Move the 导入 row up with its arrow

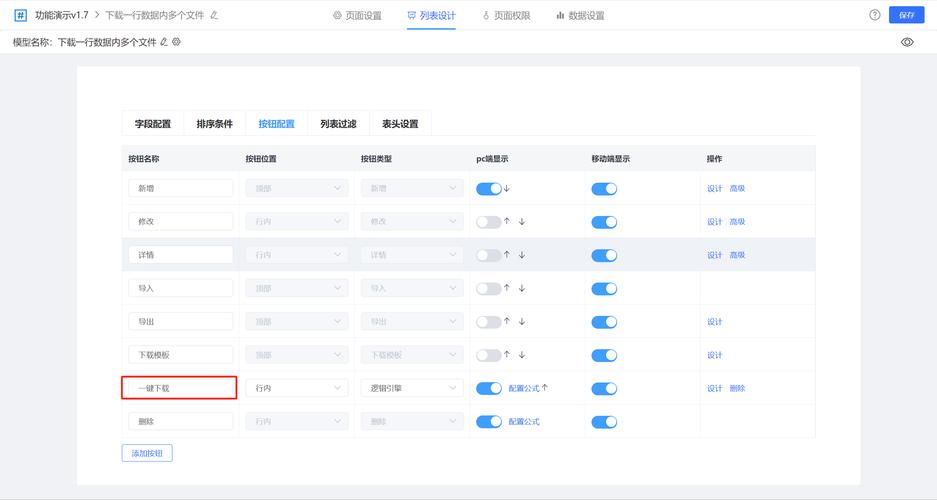tap(507, 288)
